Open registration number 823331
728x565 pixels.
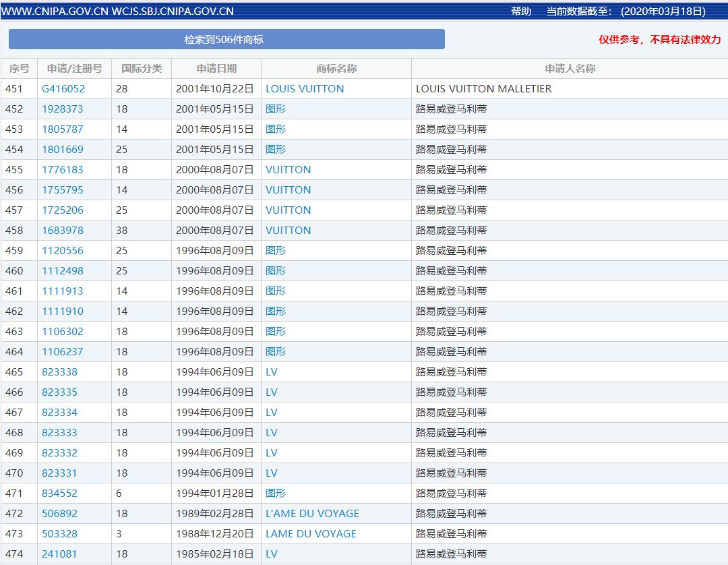59,473
